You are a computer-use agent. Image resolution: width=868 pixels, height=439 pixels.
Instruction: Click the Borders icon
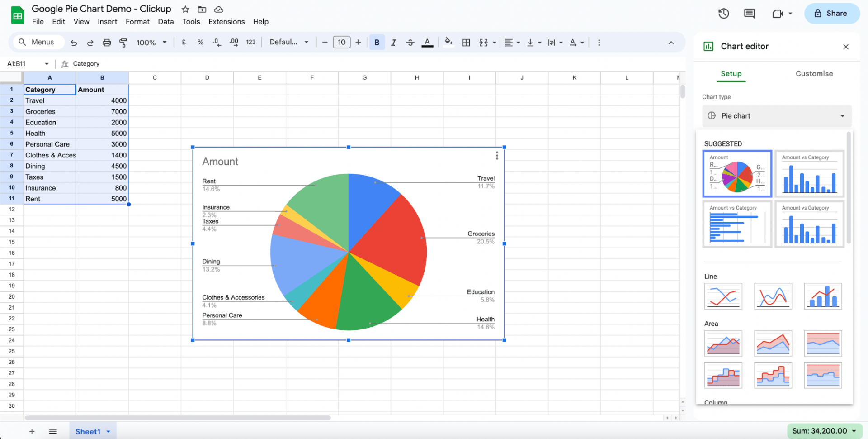click(x=466, y=42)
